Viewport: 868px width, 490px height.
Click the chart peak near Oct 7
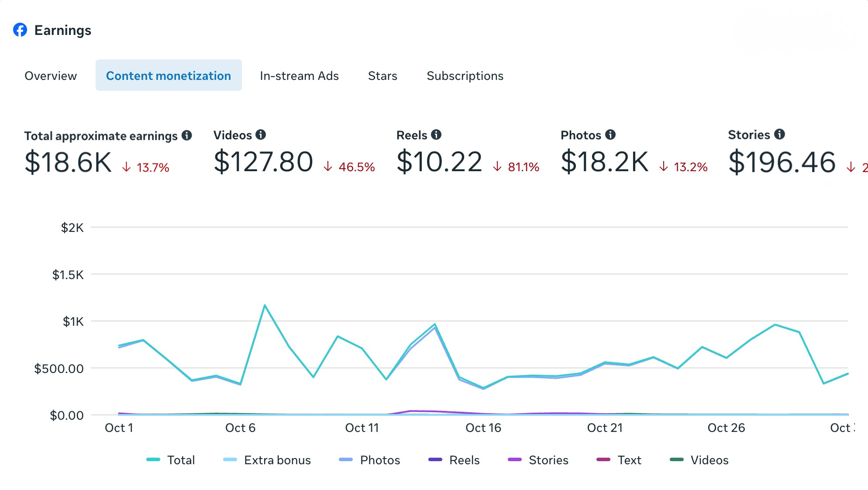265,305
